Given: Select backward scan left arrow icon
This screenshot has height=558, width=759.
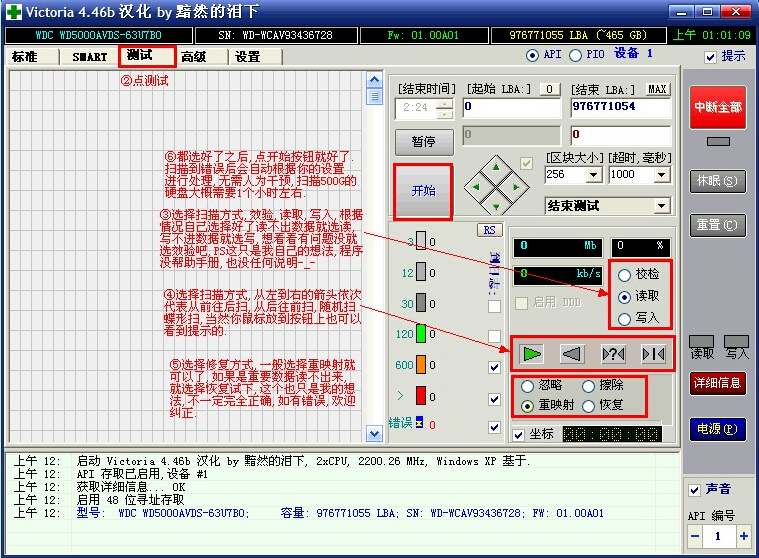Looking at the screenshot, I should click(572, 354).
